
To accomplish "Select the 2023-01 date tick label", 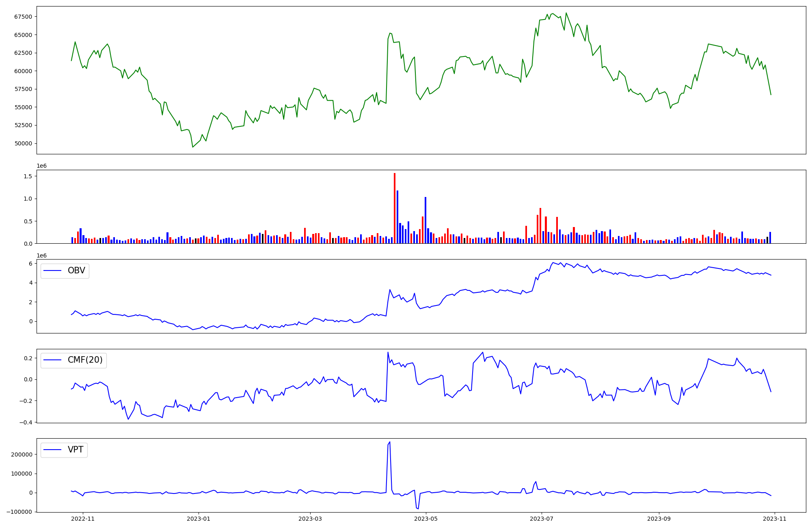I will 199,519.
